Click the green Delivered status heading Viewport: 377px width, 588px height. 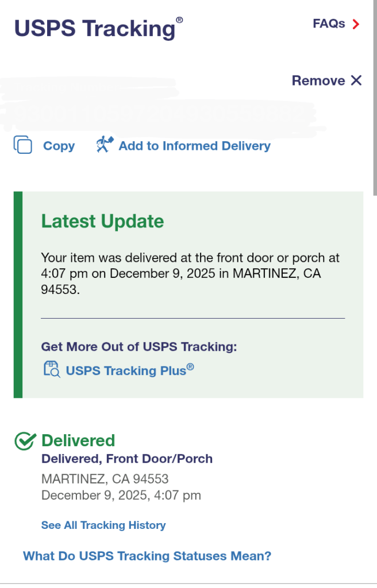(78, 440)
